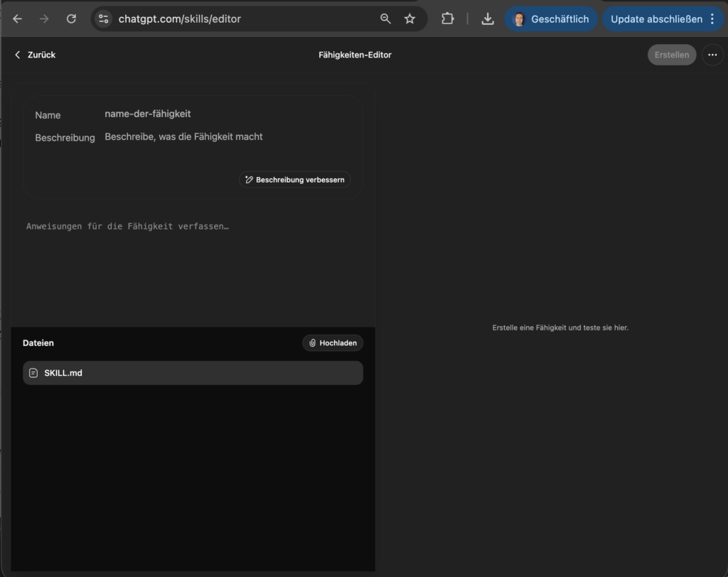This screenshot has width=728, height=577.
Task: Click the Update abschließen button
Action: [x=658, y=18]
